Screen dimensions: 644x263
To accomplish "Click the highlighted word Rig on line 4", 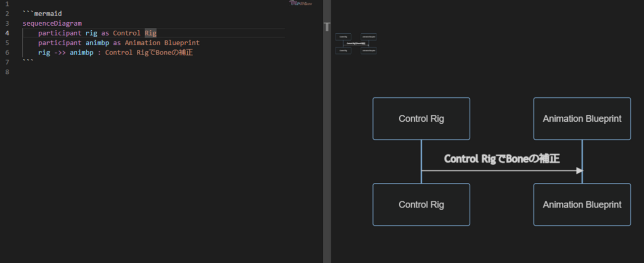I will coord(150,33).
